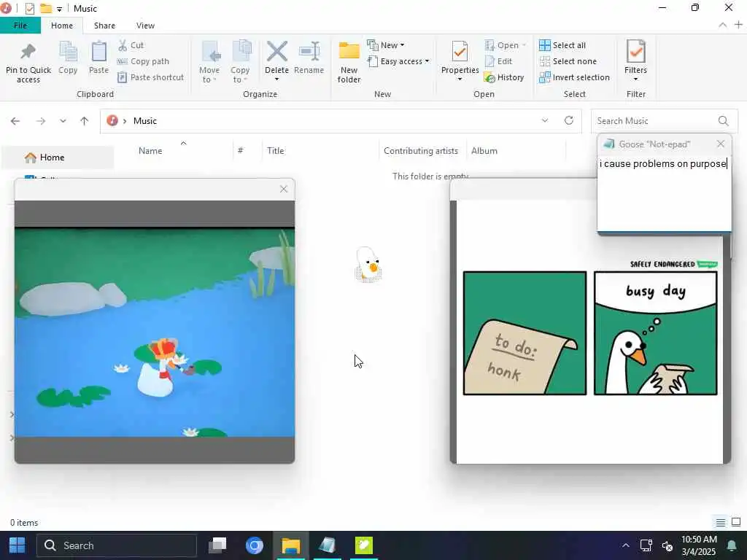
Task: Click the goose character on the desktop
Action: pyautogui.click(x=368, y=265)
